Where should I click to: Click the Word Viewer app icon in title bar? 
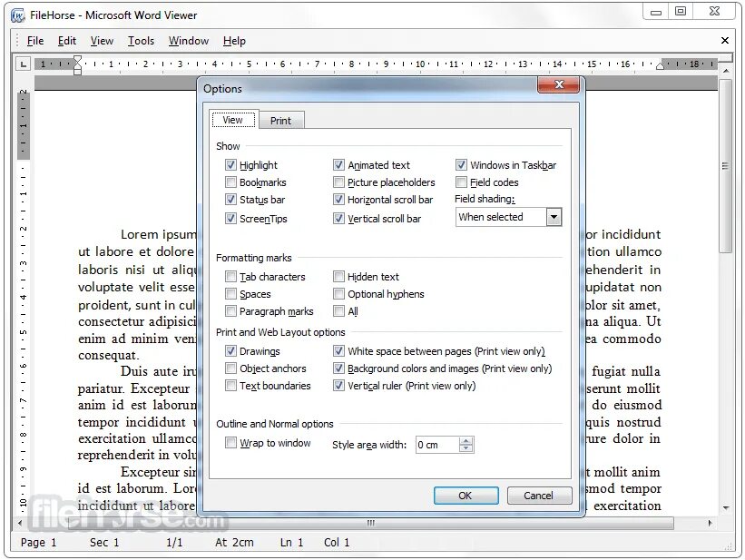[17, 15]
